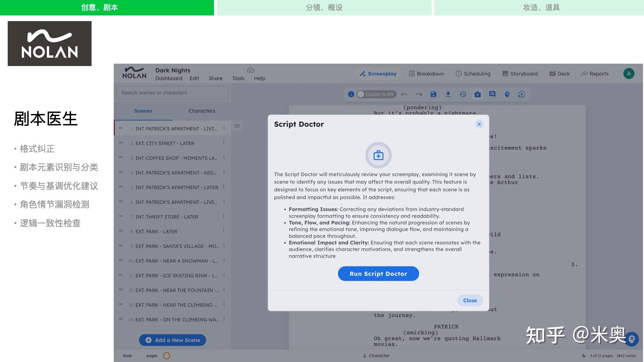644x362 pixels.
Task: Go to the Reports view
Action: [595, 74]
